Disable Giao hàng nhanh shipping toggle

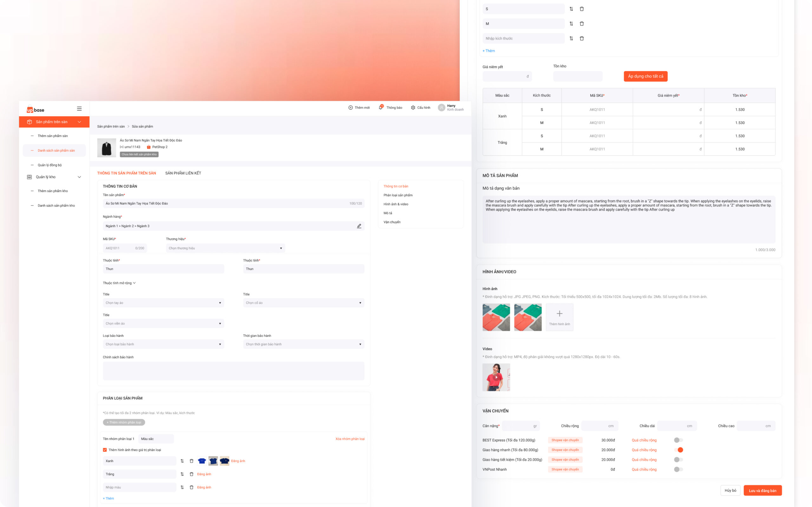[678, 450]
